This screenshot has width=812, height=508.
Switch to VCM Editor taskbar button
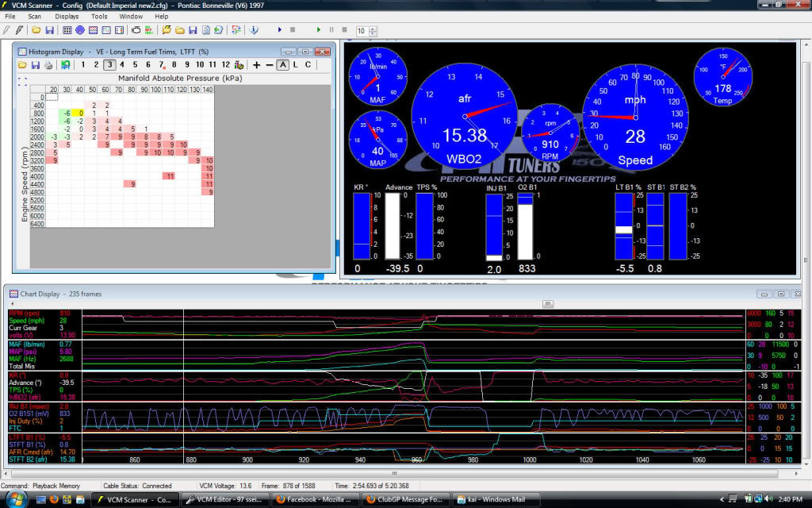[x=227, y=500]
